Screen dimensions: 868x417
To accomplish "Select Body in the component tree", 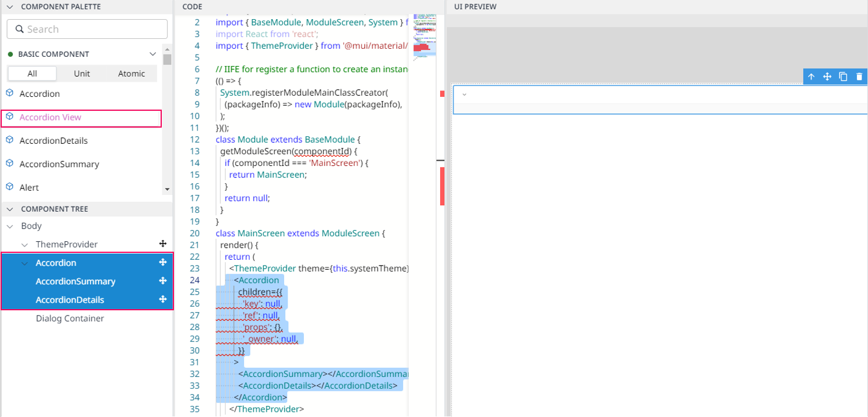I will pos(31,226).
